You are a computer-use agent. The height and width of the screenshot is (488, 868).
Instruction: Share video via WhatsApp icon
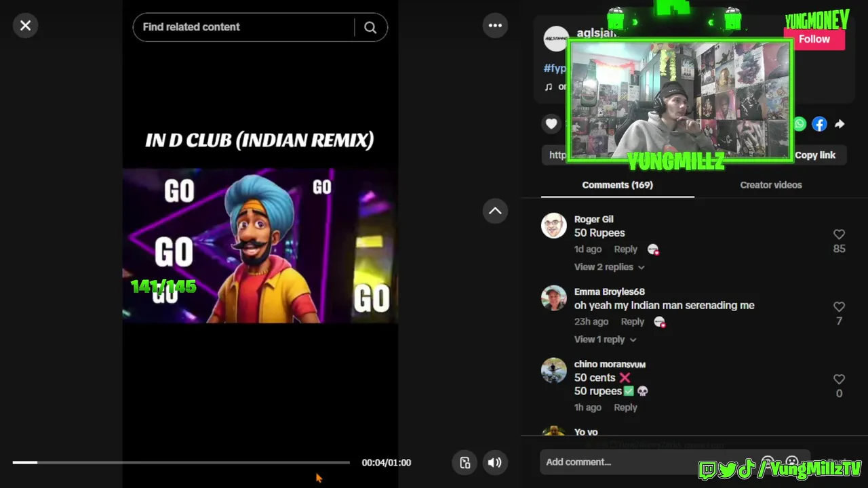[800, 124]
